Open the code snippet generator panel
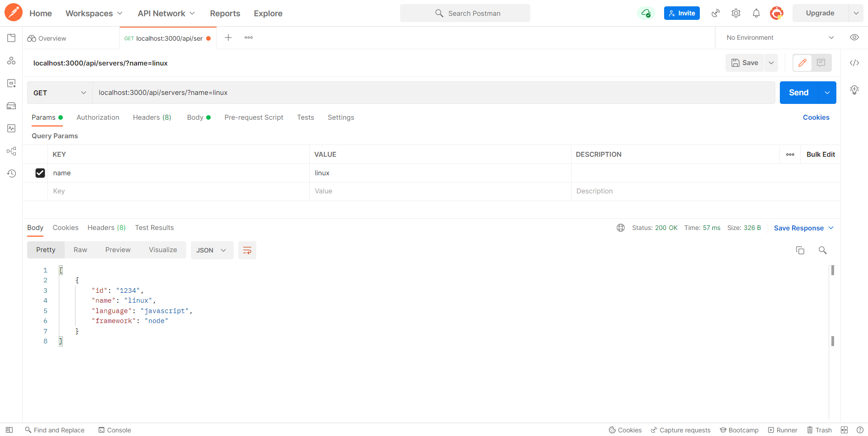868x436 pixels. (854, 63)
